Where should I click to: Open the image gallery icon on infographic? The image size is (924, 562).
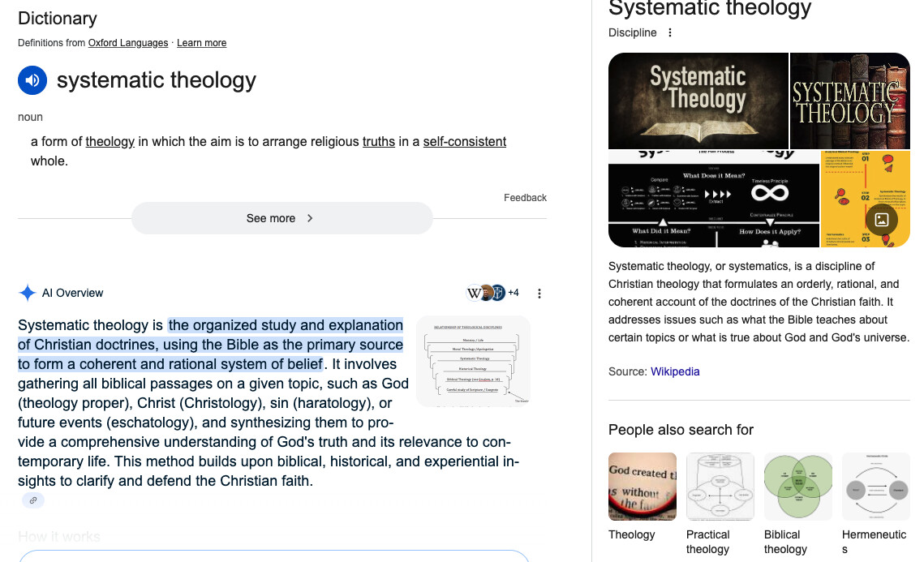(x=881, y=220)
